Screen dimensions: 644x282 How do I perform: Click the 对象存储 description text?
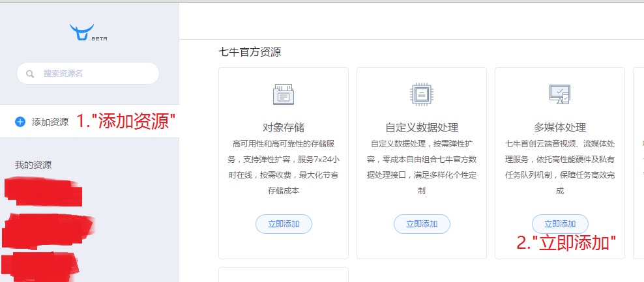pyautogui.click(x=284, y=167)
